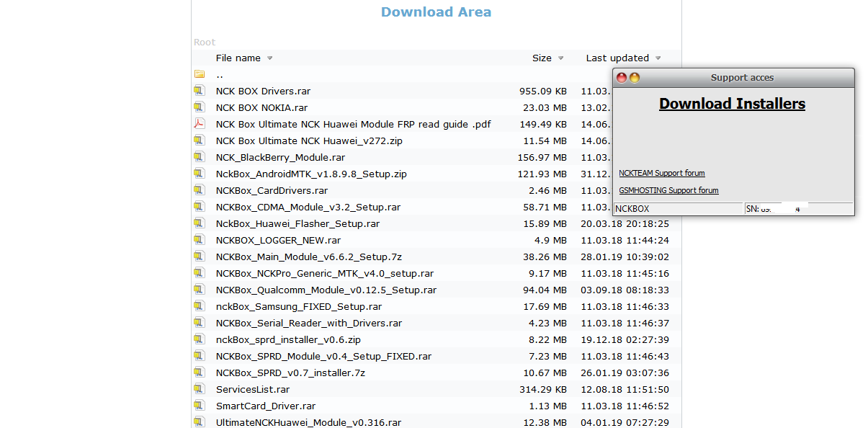Click the parent folder icon (..)
Screen dimensions: 868x428
point(200,74)
